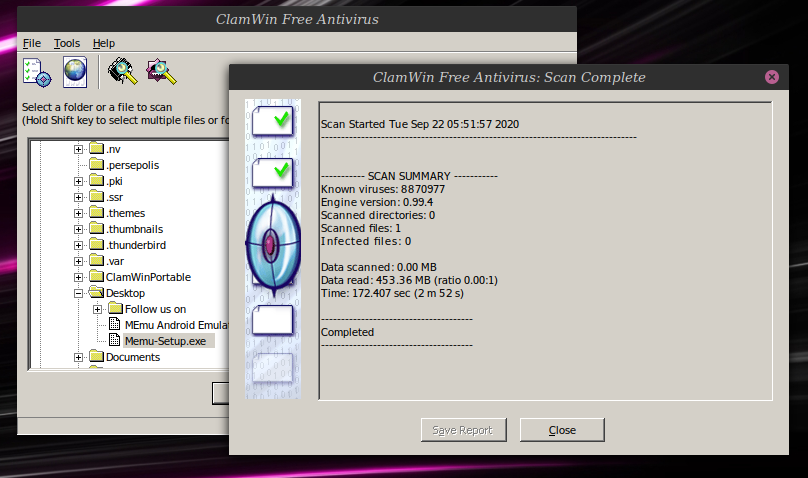Expand the Documents folder
The height and width of the screenshot is (478, 808).
click(x=78, y=357)
